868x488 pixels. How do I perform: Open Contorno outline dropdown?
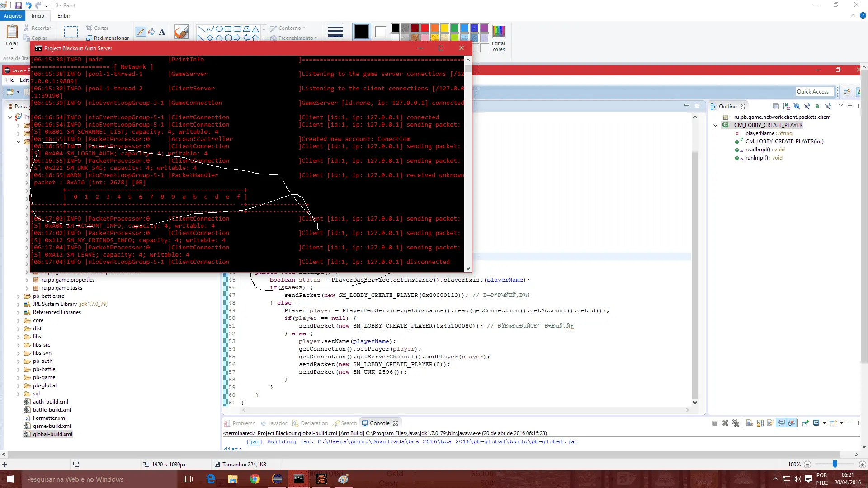click(x=288, y=28)
